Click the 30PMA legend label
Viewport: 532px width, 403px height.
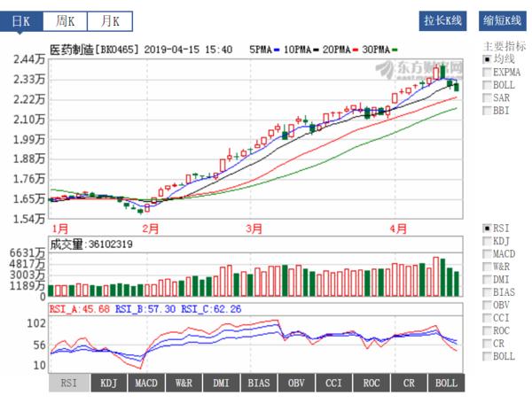point(376,50)
